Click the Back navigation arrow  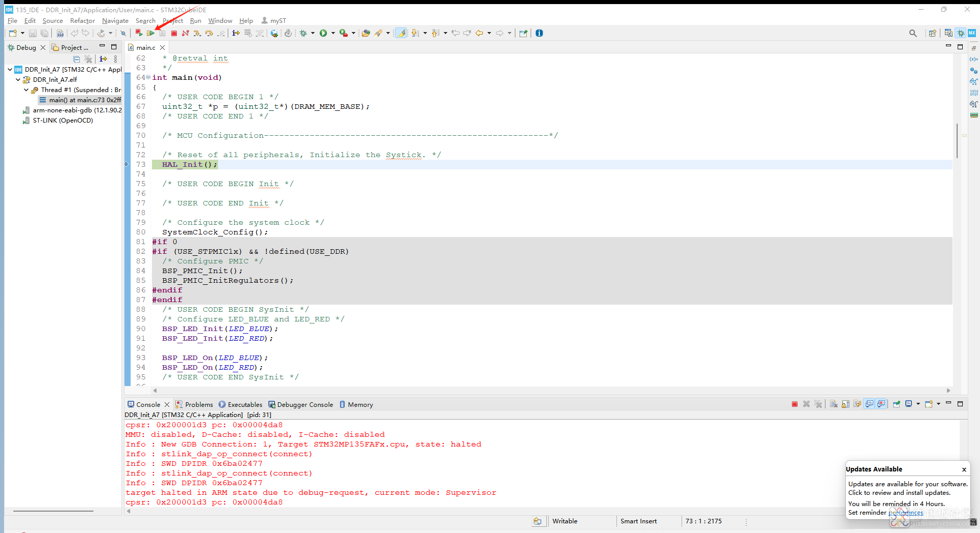click(479, 33)
